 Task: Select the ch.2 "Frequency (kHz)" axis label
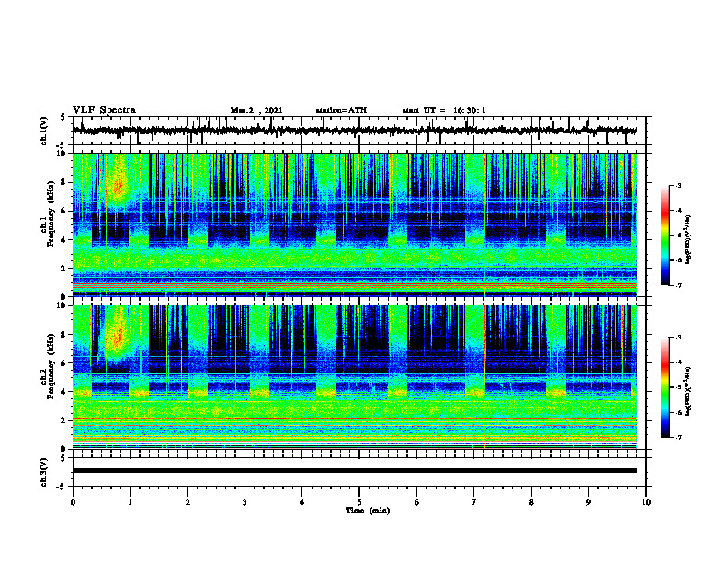[x=51, y=366]
